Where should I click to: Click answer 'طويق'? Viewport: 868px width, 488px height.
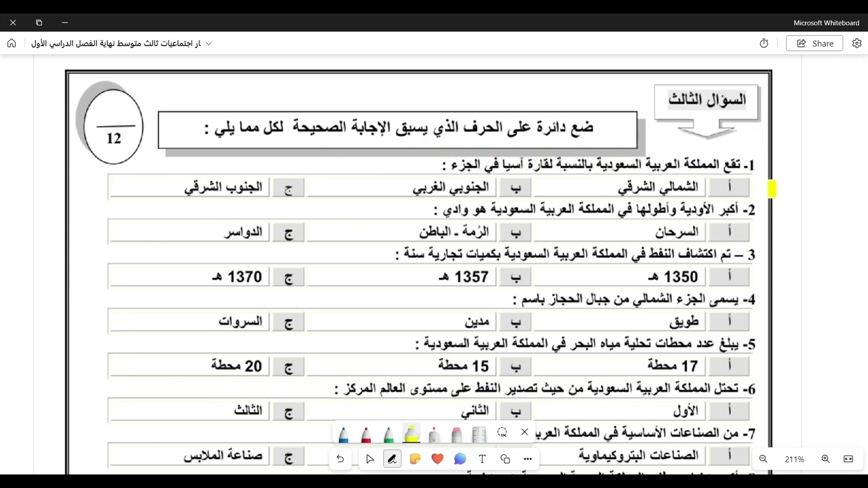point(684,321)
